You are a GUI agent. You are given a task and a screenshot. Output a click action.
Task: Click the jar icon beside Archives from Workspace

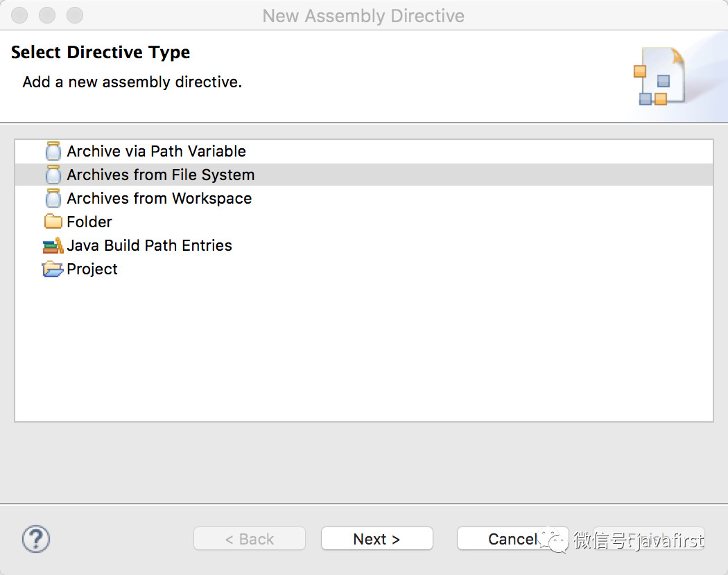53,199
